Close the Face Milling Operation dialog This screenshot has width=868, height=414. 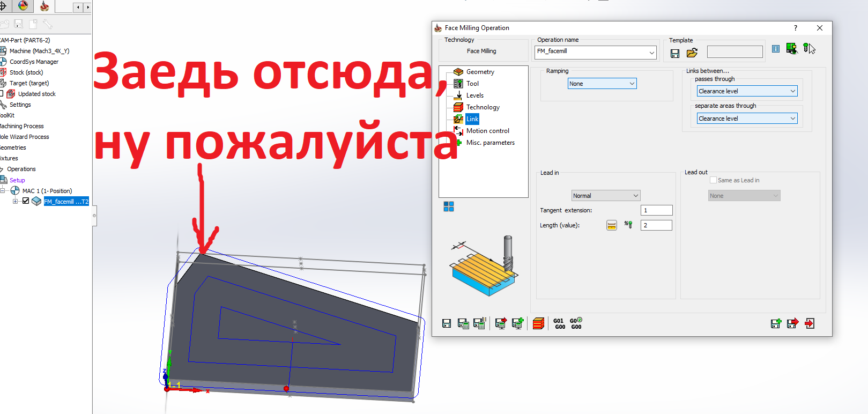coord(820,28)
